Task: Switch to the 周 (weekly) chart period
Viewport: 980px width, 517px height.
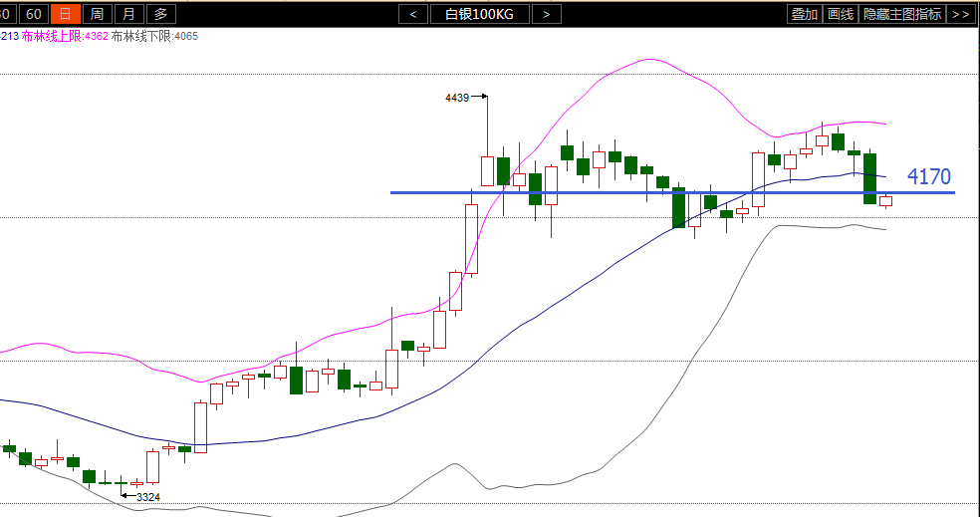Action: [x=97, y=14]
